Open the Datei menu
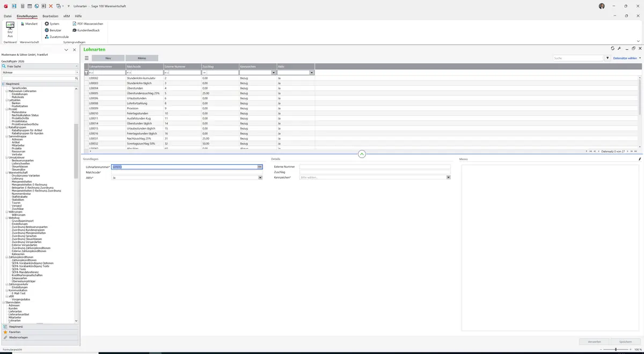The image size is (644, 354). 8,17
